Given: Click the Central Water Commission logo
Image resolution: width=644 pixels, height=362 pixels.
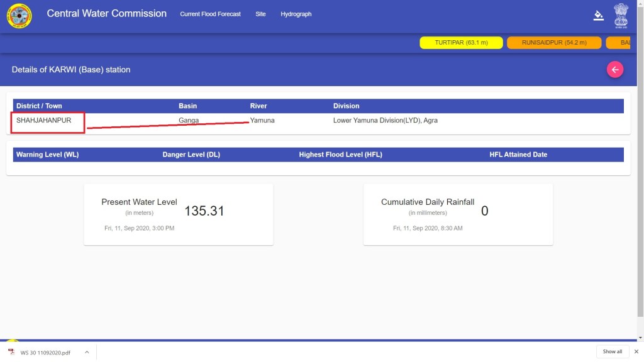Looking at the screenshot, I should (19, 16).
